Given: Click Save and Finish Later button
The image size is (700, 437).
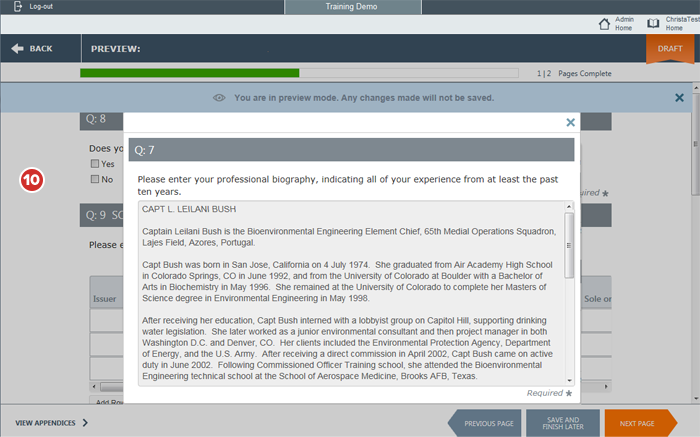Looking at the screenshot, I should [563, 423].
